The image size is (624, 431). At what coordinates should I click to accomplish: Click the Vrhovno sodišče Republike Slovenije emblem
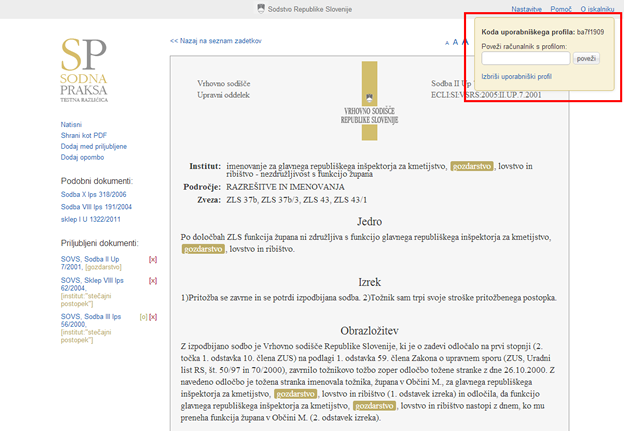tap(369, 101)
